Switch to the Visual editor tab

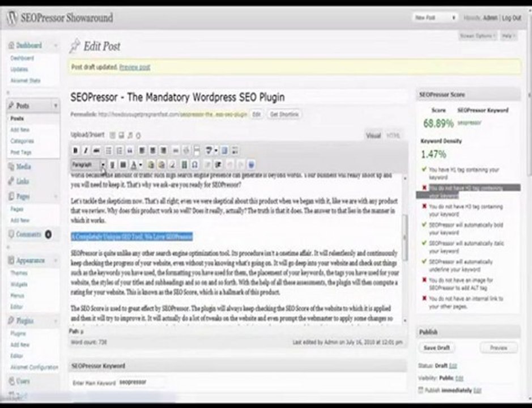373,135
